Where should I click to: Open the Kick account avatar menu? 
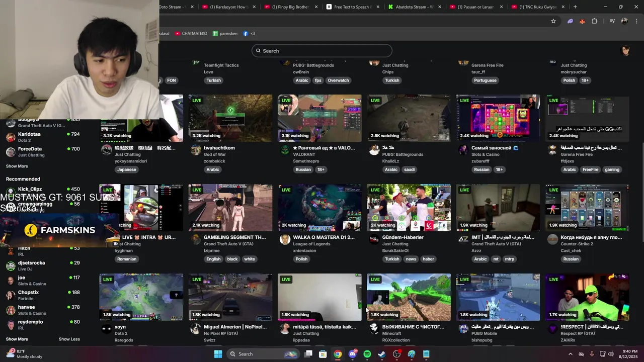click(x=625, y=50)
